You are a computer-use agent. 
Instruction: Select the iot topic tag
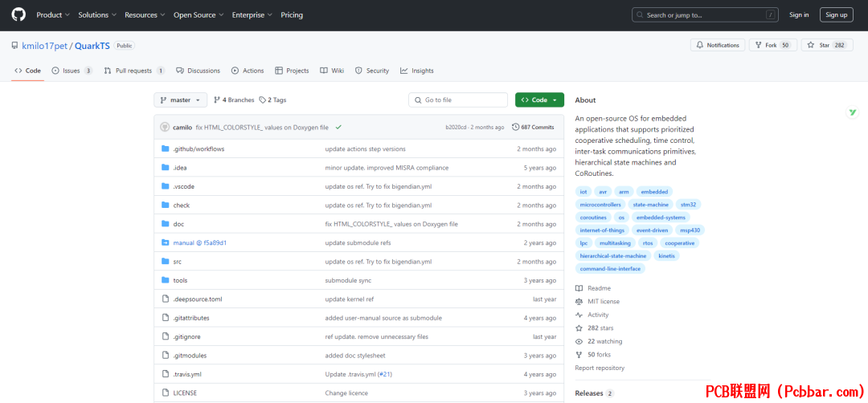pos(583,192)
